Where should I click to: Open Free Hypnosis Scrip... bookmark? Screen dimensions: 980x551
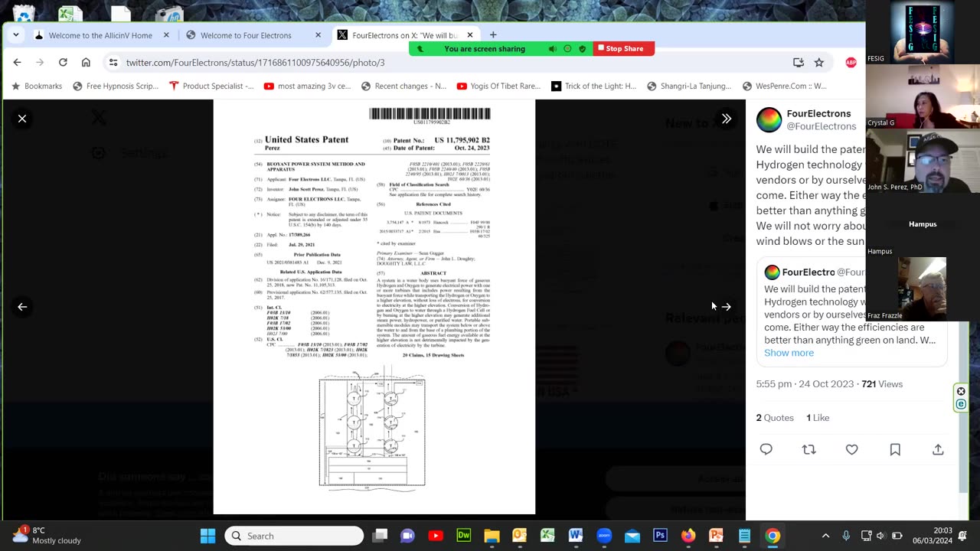[x=116, y=86]
